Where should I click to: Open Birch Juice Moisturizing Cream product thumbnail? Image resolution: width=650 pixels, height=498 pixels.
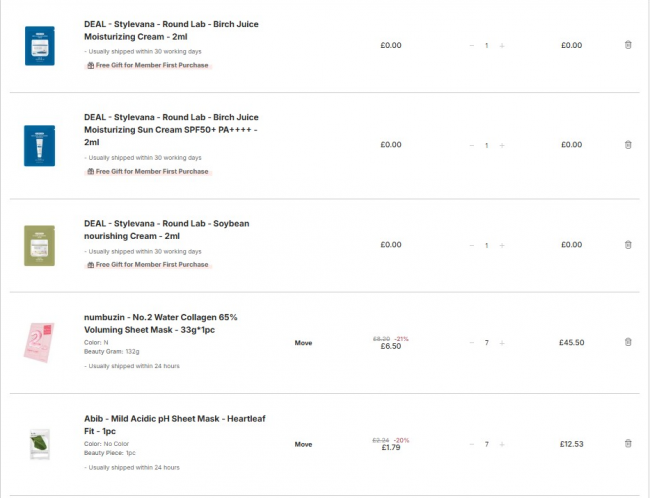(x=39, y=45)
